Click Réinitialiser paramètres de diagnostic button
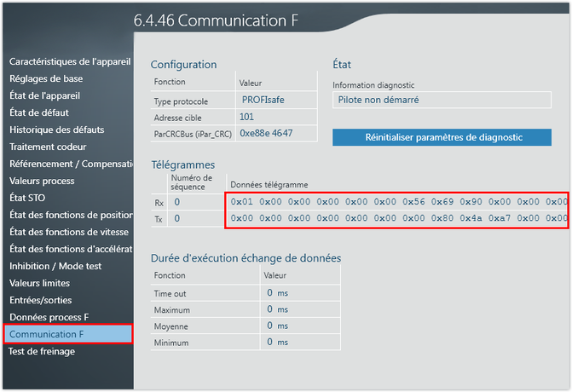Image resolution: width=572 pixels, height=392 pixels. [442, 137]
